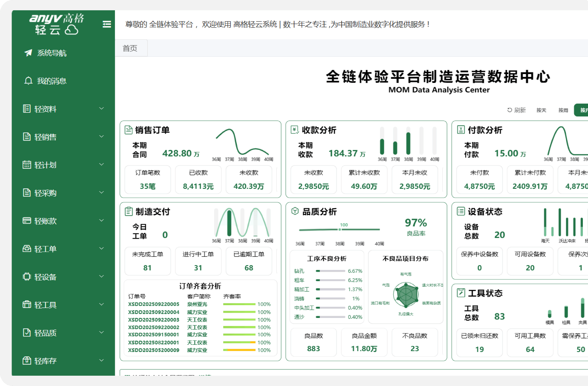Click the 良品率 trend line point 100
588x386 pixels.
pyautogui.click(x=340, y=229)
